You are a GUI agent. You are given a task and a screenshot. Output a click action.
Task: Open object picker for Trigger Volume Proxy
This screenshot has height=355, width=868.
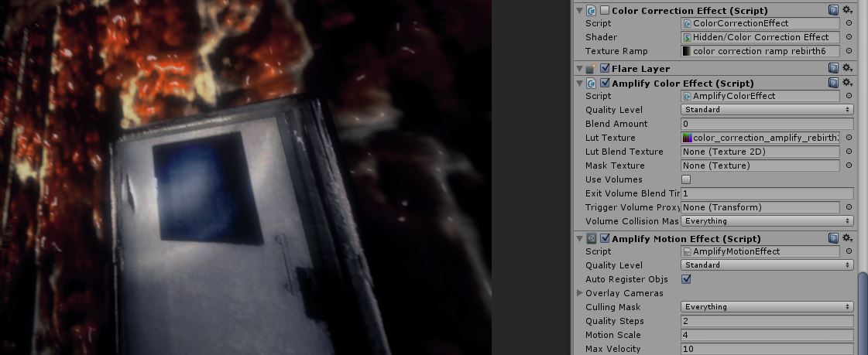click(x=849, y=207)
